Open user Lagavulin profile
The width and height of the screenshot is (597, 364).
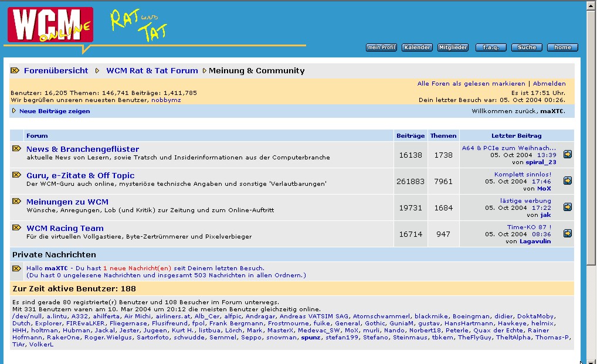click(535, 241)
